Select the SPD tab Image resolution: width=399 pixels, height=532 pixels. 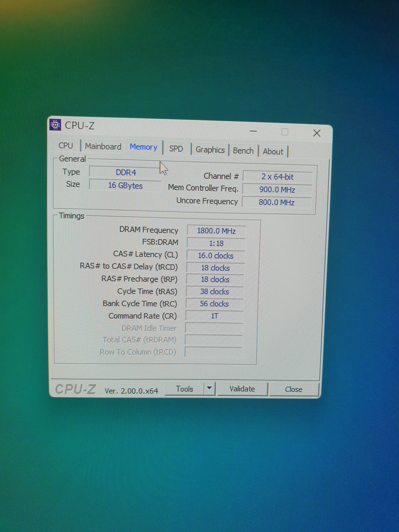coord(176,149)
